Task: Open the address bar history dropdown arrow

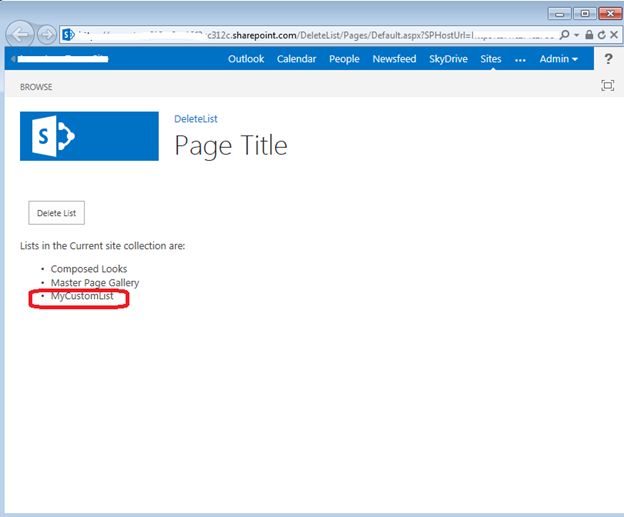Action: coord(577,35)
